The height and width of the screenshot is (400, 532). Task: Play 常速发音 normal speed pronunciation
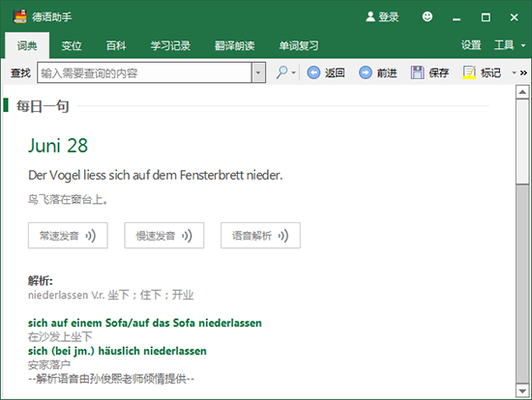point(68,236)
